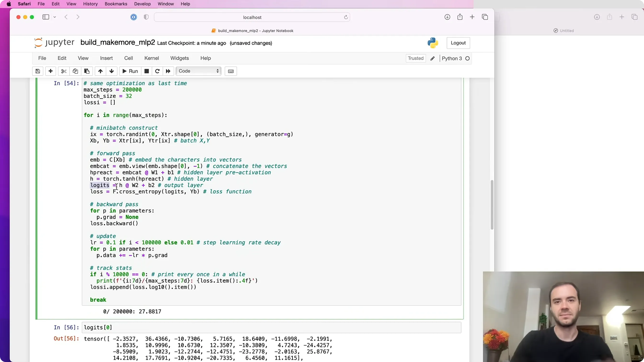Restart the kernel circular arrow icon

click(x=157, y=71)
